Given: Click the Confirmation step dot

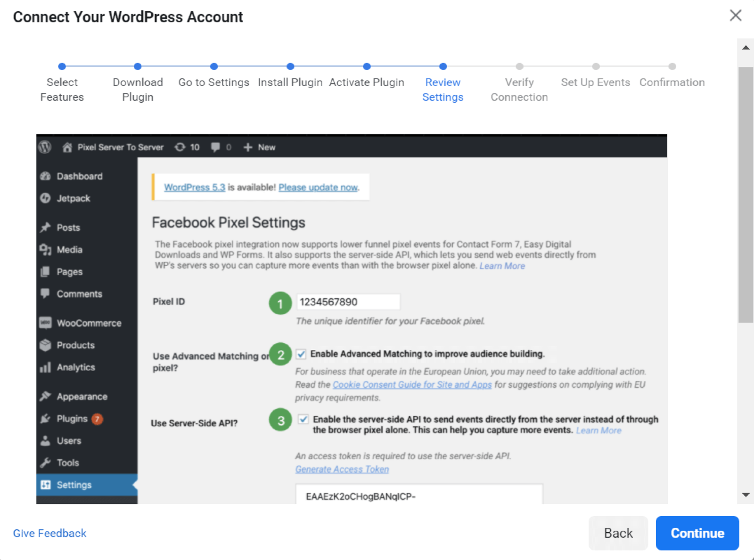Looking at the screenshot, I should click(672, 66).
